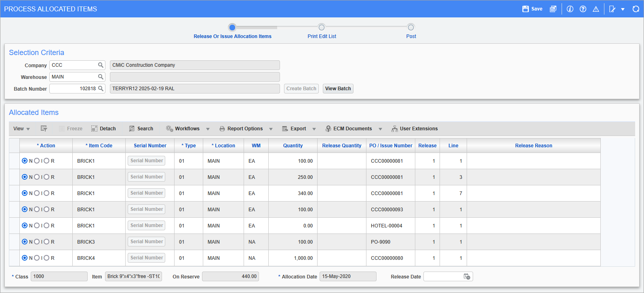Open the Release Date calendar icon

467,276
